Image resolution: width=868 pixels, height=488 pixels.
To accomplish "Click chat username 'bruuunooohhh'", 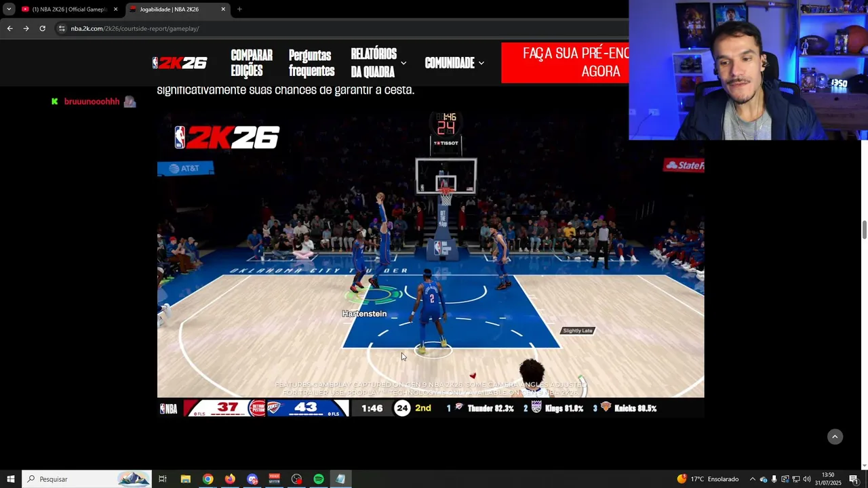I will (x=92, y=102).
